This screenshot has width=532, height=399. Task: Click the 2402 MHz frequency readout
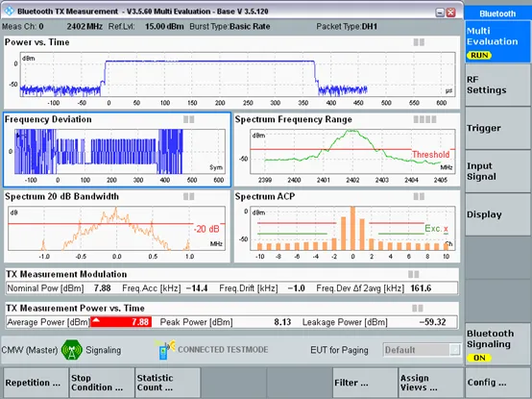pyautogui.click(x=85, y=27)
